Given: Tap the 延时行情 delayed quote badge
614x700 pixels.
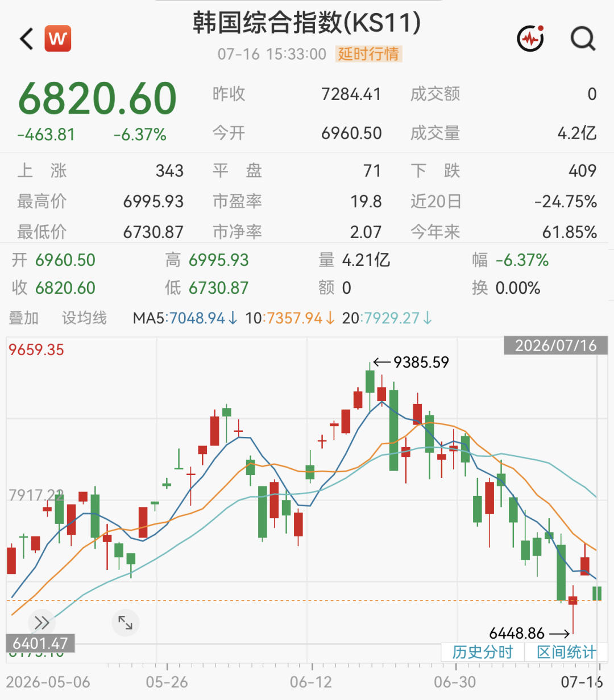Looking at the screenshot, I should (369, 54).
